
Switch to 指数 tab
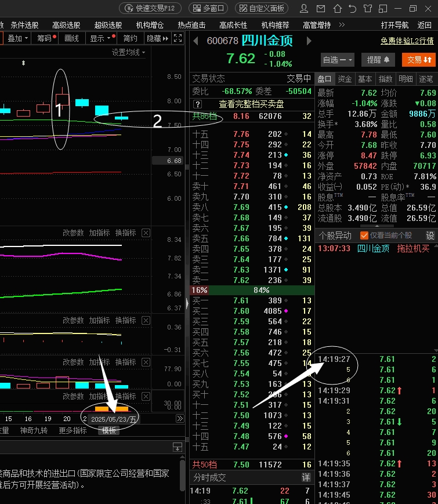tap(385, 79)
